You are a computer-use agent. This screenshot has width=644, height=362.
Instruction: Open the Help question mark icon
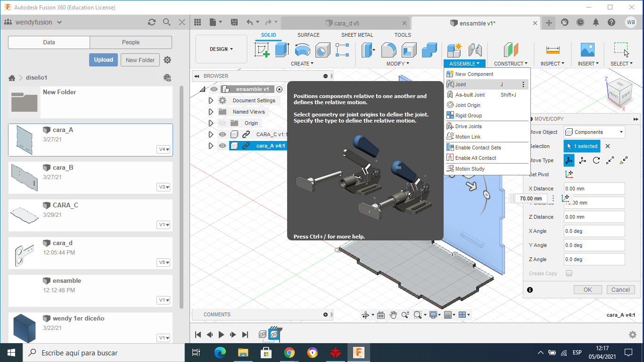611,22
